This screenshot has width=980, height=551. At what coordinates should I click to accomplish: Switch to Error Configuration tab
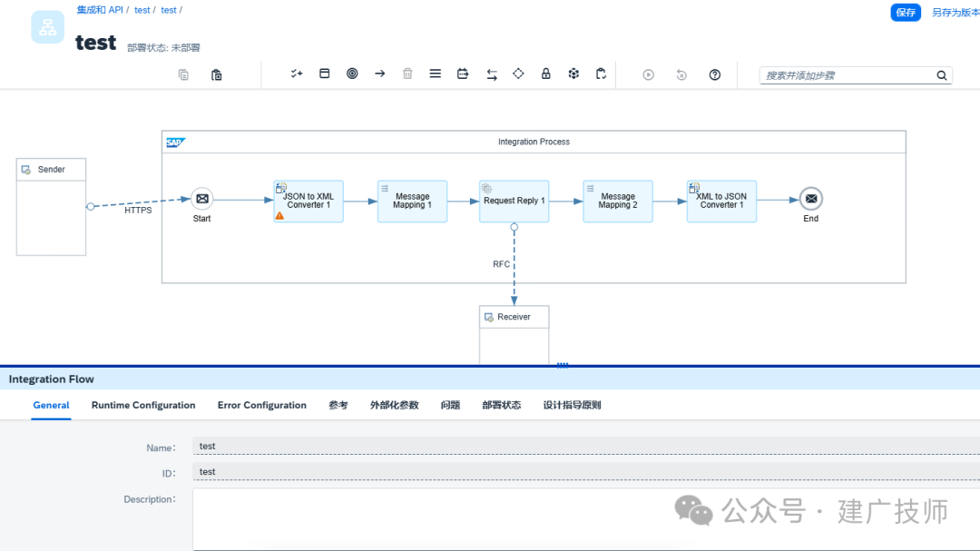[262, 405]
